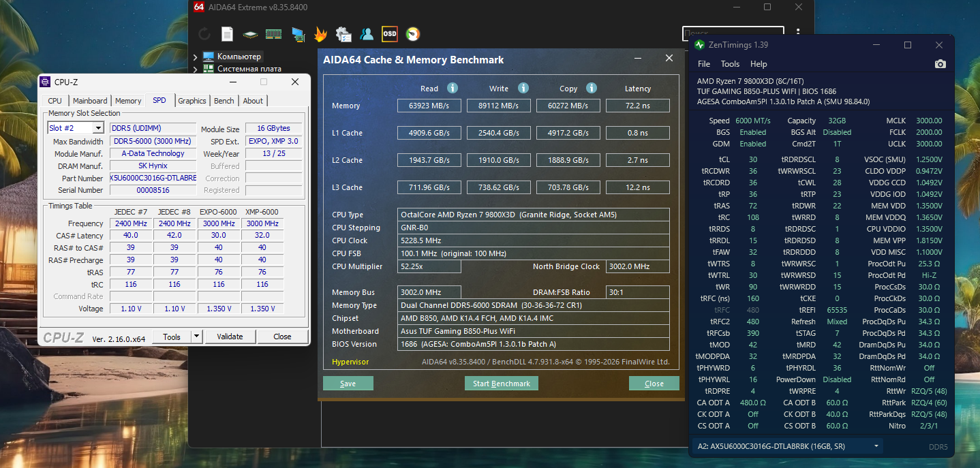Open the monitor diagnostics icon in AIDA64 toolbar

[297, 34]
